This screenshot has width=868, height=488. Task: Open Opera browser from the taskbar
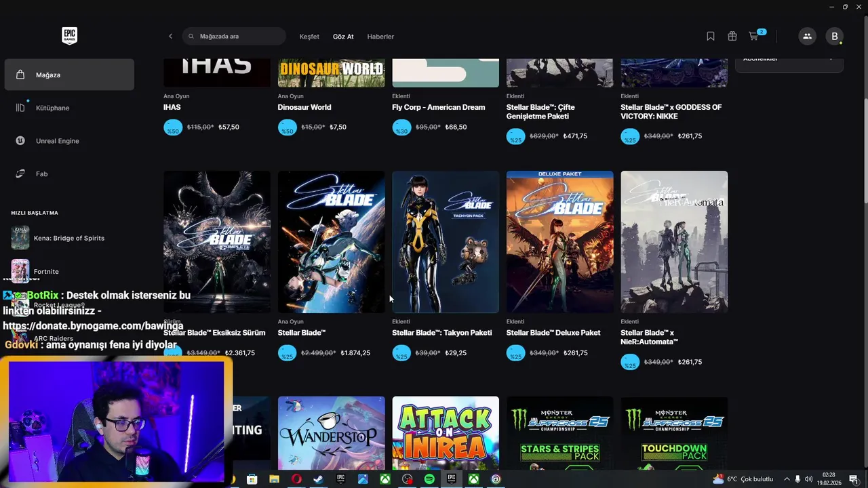296,479
